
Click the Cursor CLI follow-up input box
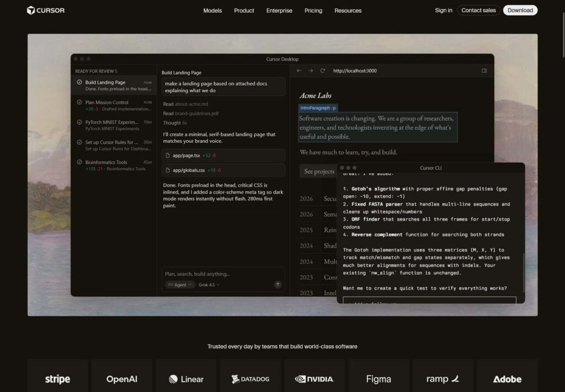pos(429,300)
